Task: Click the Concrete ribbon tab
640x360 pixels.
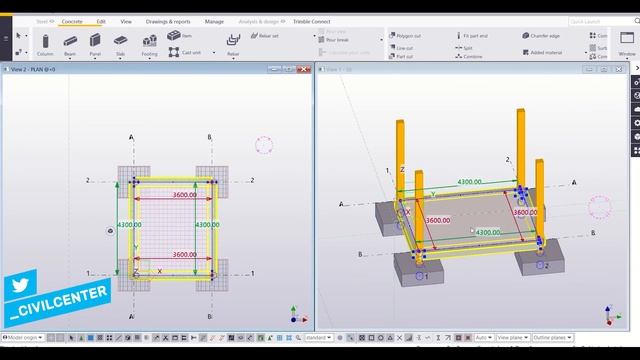Action: [72, 21]
